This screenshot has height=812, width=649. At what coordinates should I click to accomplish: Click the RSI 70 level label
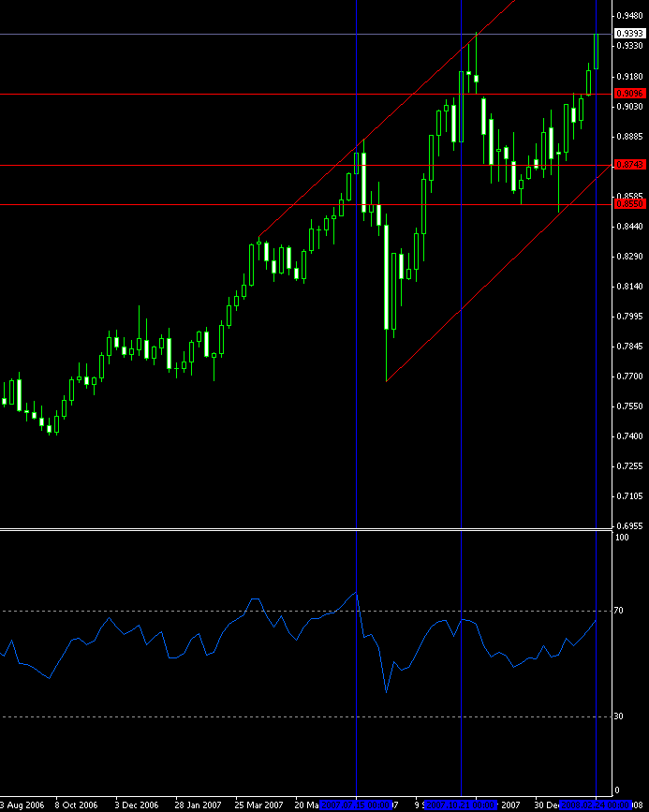click(618, 611)
